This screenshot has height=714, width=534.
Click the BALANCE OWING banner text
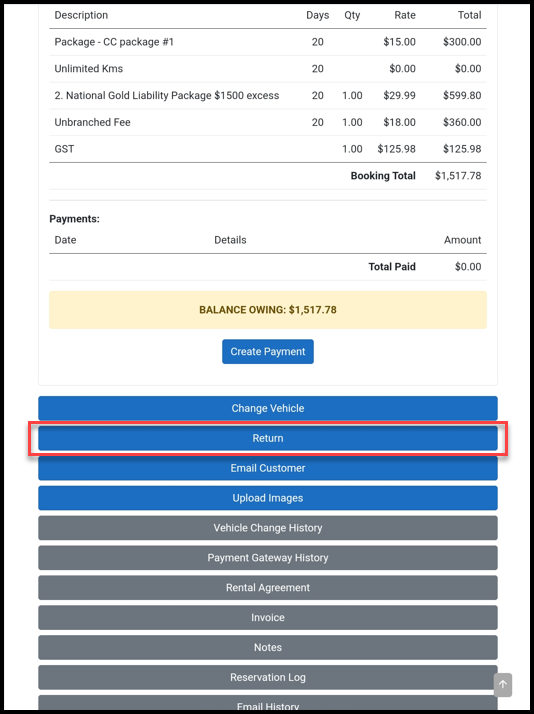[268, 310]
